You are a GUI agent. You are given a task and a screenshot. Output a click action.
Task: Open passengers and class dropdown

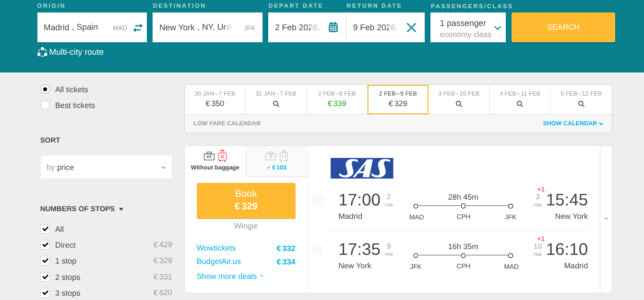point(468,28)
